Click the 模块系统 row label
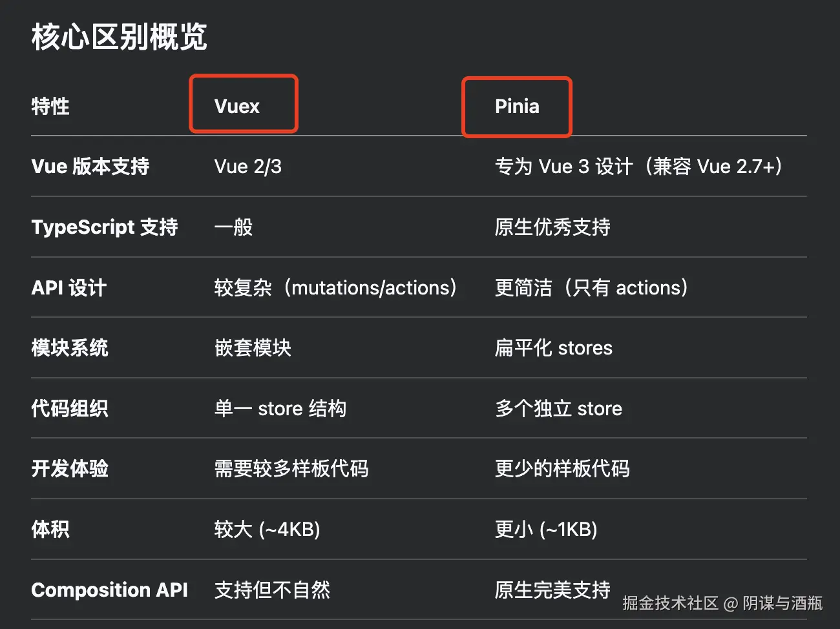840x629 pixels. (70, 348)
